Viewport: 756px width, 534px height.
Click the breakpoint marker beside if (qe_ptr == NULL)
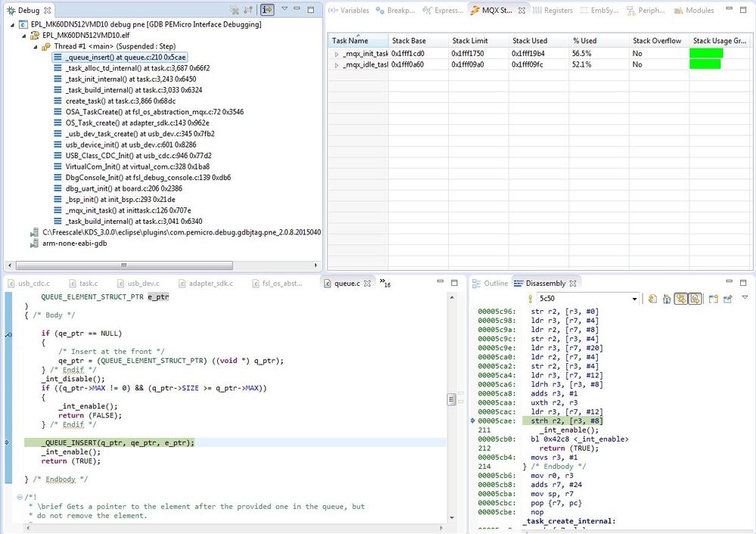click(x=8, y=334)
